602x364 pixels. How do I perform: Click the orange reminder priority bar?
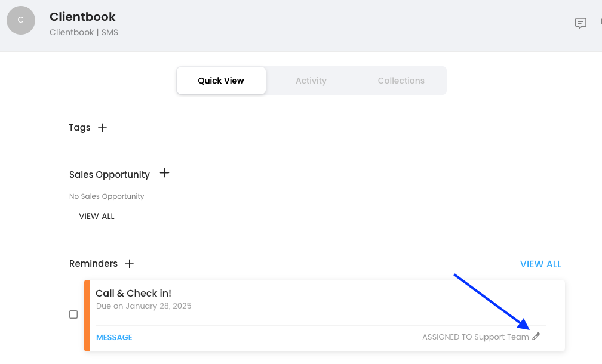point(87,316)
